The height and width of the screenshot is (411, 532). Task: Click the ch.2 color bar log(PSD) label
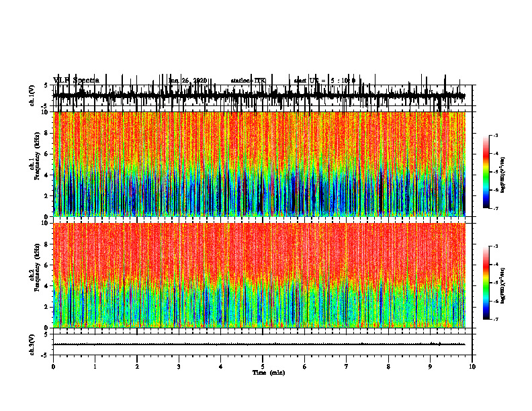(x=503, y=285)
